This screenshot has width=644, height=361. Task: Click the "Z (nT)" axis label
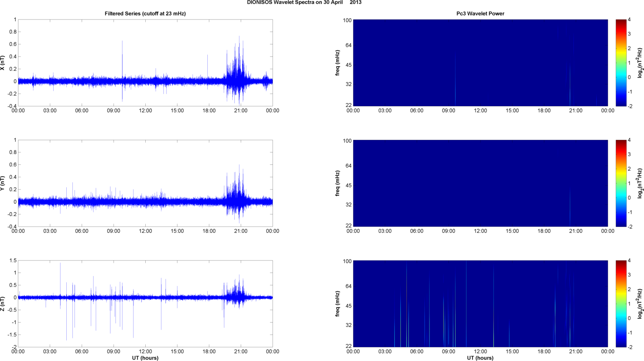[x=3, y=304]
